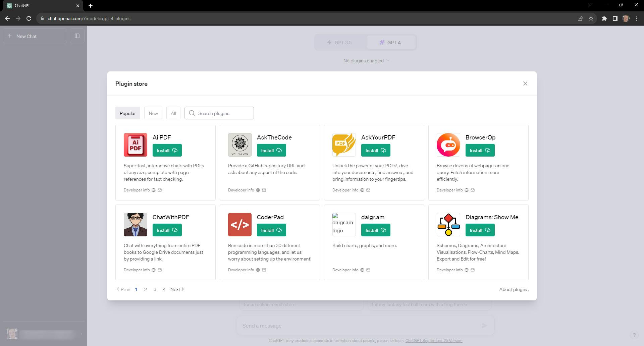Click the ChatWithPDF avatar logo
Viewport: 644px width, 346px height.
click(136, 225)
